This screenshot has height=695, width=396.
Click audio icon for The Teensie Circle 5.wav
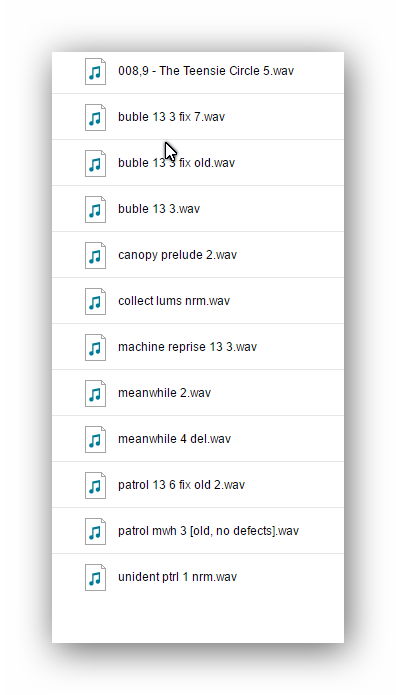[x=95, y=71]
